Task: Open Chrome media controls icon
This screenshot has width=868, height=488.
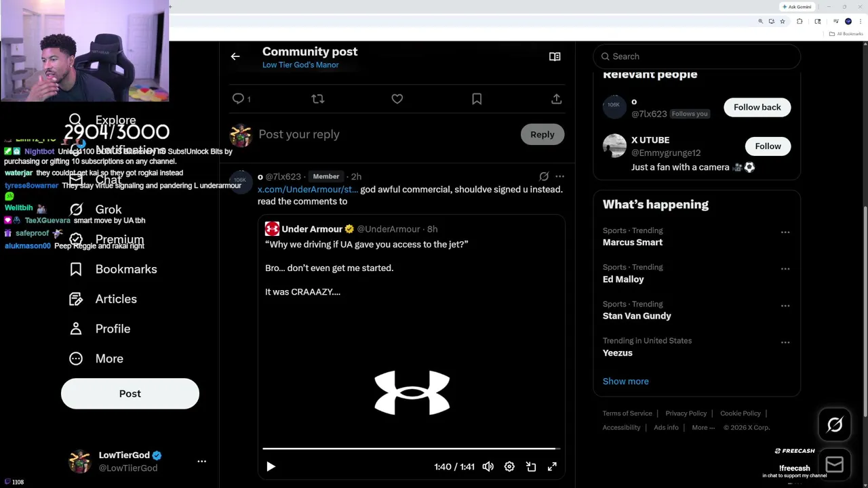Action: click(835, 22)
